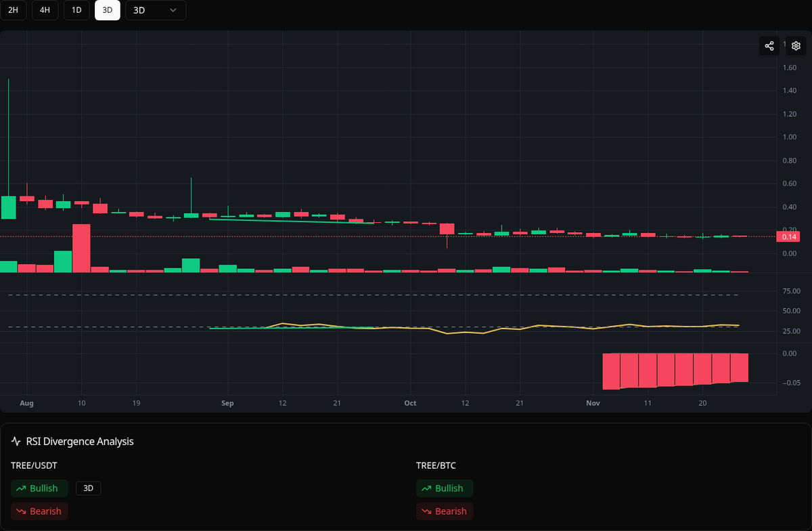The height and width of the screenshot is (531, 812).
Task: Select the 1D timeframe button
Action: (x=76, y=10)
